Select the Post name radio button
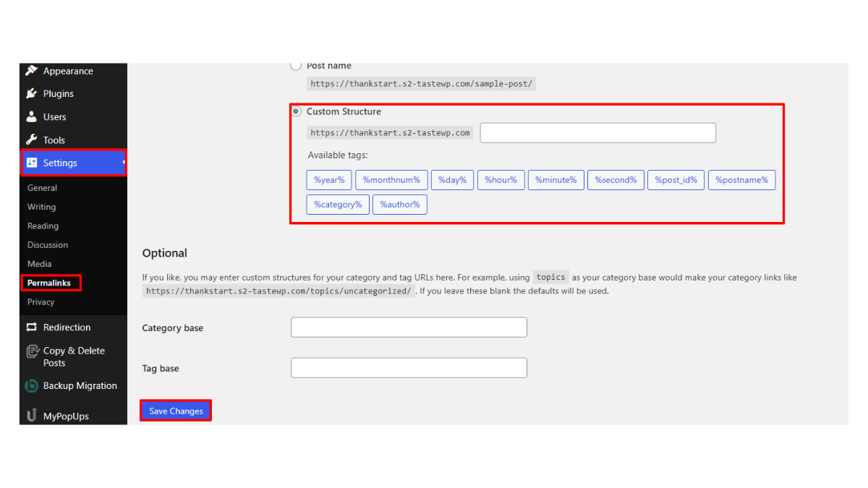The height and width of the screenshot is (488, 868). tap(296, 66)
